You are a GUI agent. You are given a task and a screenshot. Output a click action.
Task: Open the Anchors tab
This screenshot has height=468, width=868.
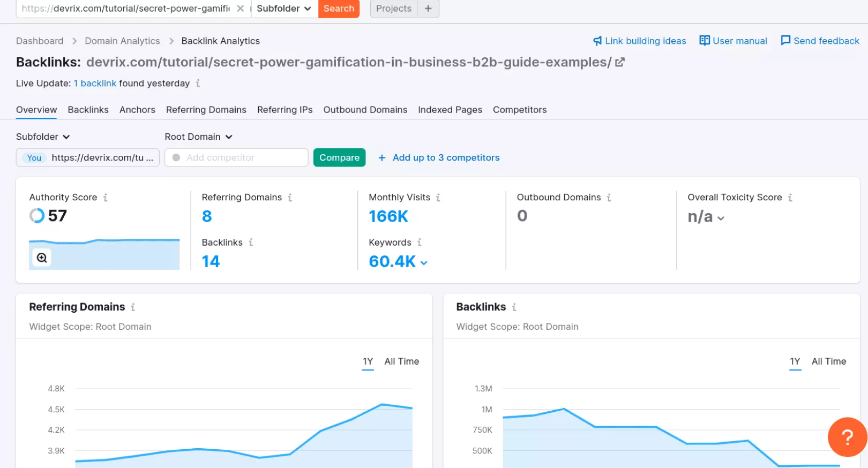pyautogui.click(x=137, y=110)
